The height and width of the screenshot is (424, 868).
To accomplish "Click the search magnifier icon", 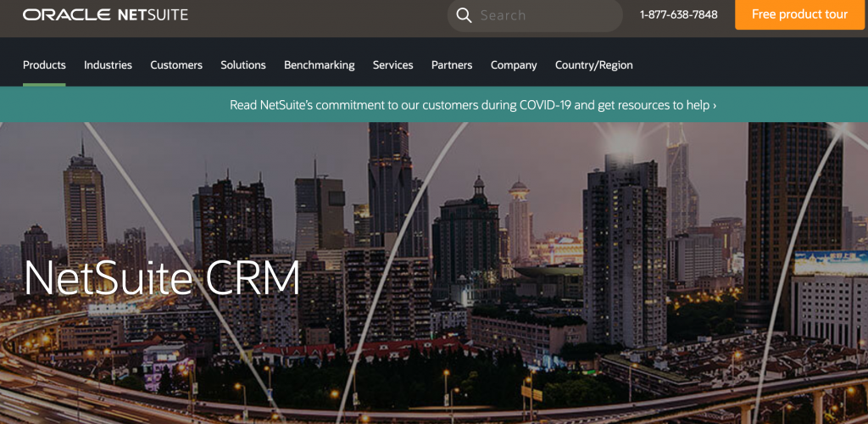I will pyautogui.click(x=464, y=15).
